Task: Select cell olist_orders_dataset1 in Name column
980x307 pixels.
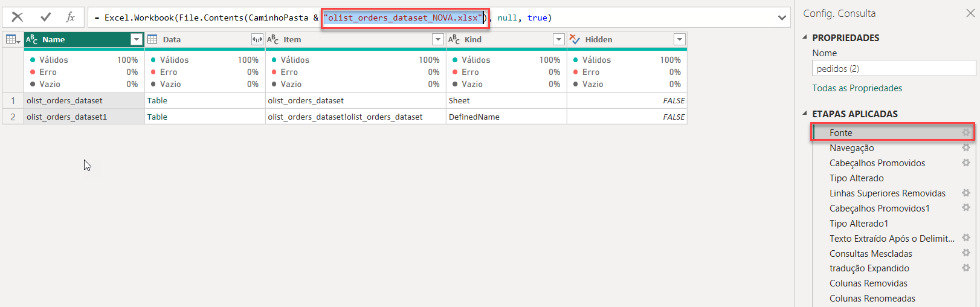Action: pyautogui.click(x=84, y=117)
